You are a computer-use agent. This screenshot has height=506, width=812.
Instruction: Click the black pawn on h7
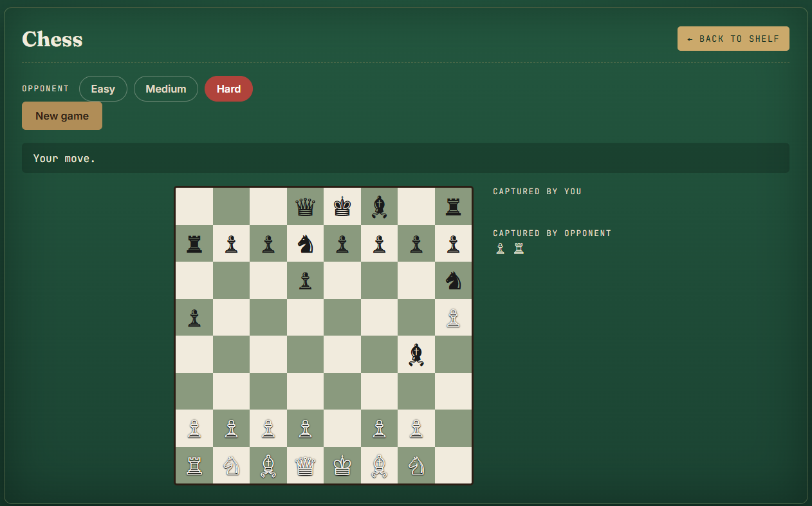tap(454, 244)
